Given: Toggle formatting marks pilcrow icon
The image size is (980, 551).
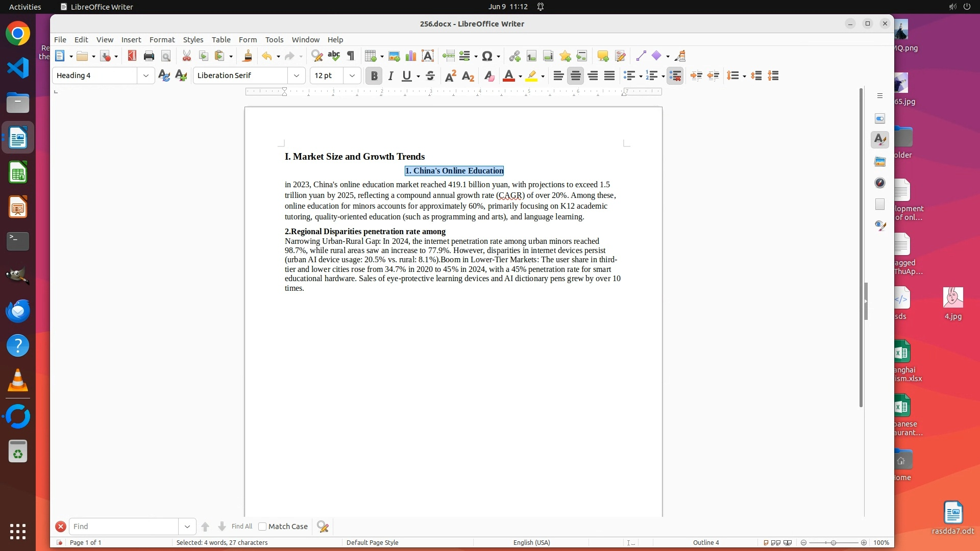Looking at the screenshot, I should [351, 56].
